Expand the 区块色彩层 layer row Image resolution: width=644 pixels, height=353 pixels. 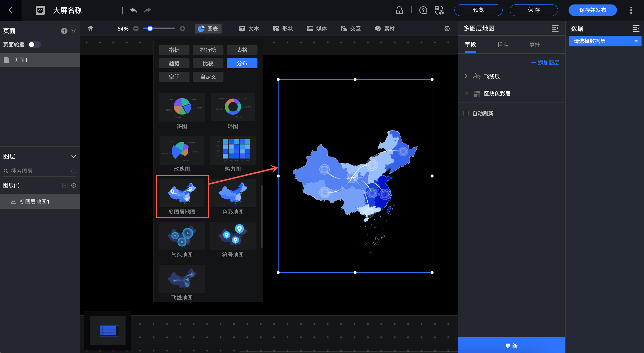pos(466,94)
